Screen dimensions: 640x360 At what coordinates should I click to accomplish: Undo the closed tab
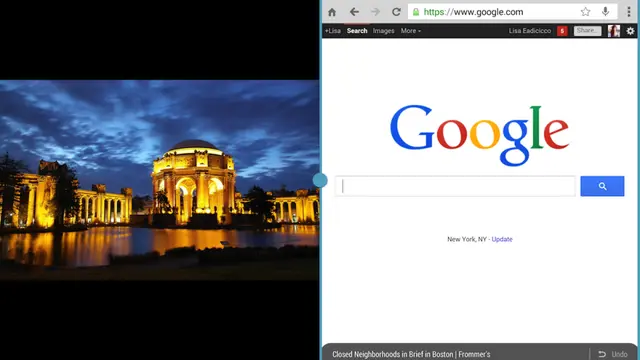click(x=613, y=354)
